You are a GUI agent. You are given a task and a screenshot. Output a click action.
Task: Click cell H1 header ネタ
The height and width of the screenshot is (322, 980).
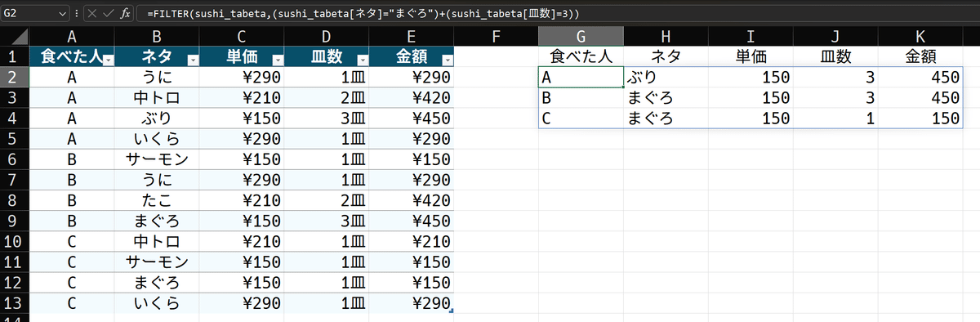[666, 56]
